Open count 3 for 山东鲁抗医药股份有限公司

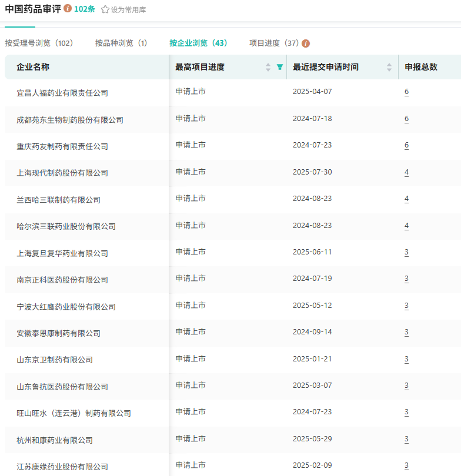406,386
